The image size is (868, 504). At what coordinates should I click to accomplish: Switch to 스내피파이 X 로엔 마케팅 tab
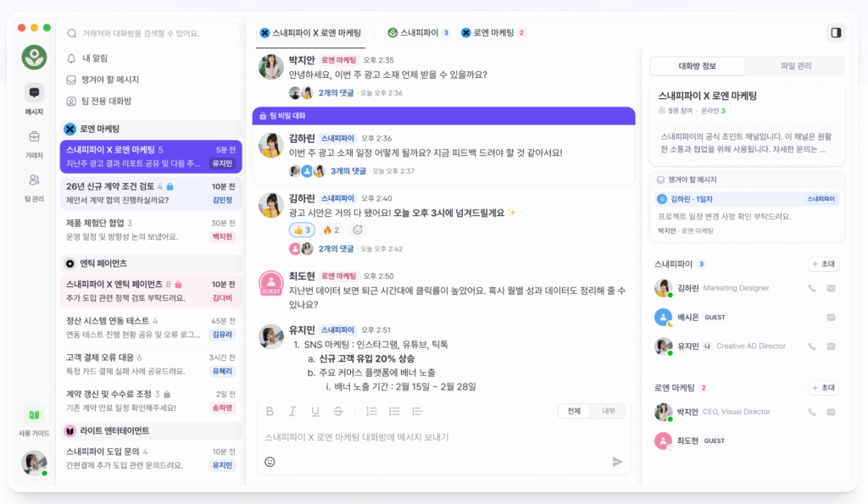pyautogui.click(x=310, y=33)
